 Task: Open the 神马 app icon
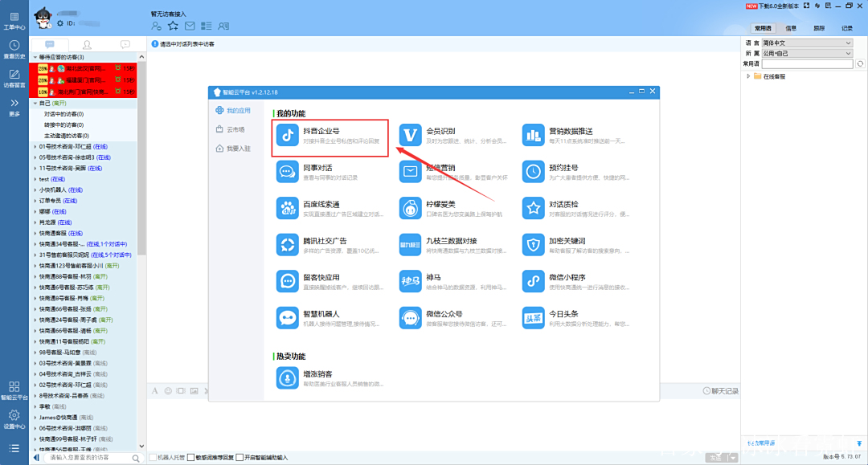(x=410, y=281)
